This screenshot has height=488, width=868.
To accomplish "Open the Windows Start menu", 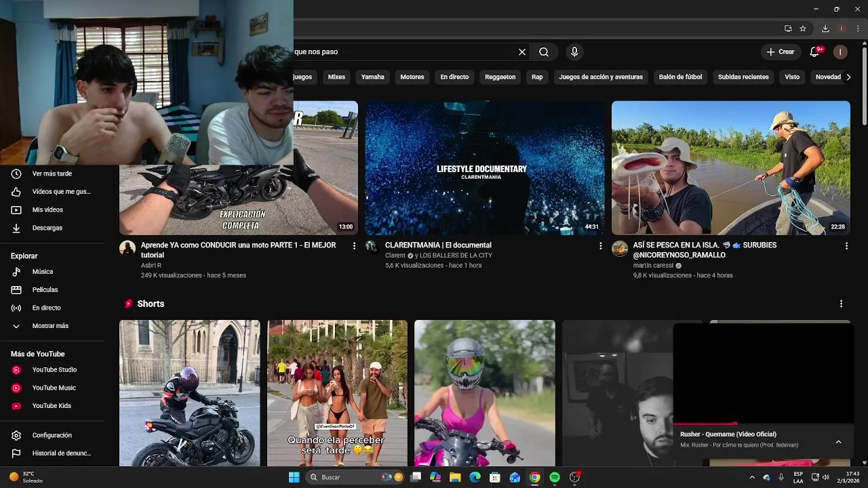I will point(294,477).
